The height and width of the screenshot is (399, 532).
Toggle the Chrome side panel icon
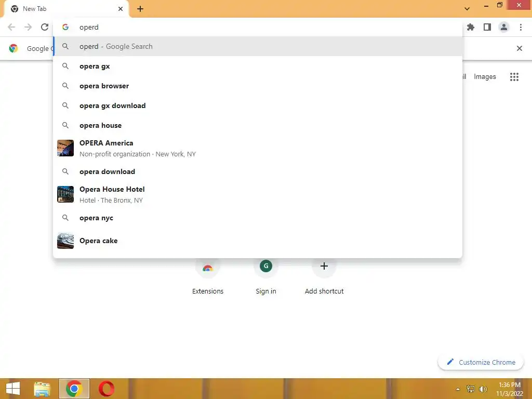point(487,27)
